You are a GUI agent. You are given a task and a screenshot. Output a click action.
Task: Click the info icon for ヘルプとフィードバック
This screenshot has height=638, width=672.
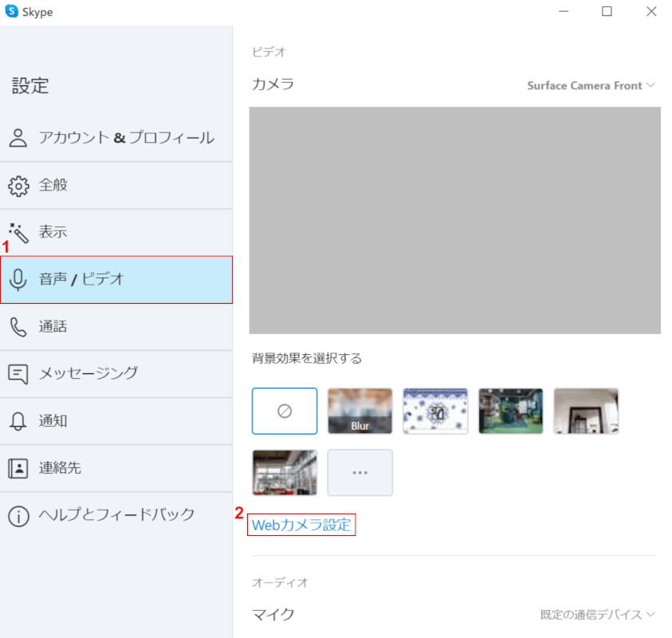pos(18,515)
